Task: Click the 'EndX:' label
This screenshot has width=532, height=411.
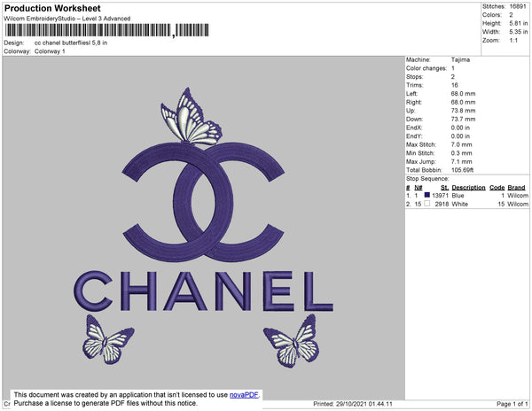Action: (414, 128)
